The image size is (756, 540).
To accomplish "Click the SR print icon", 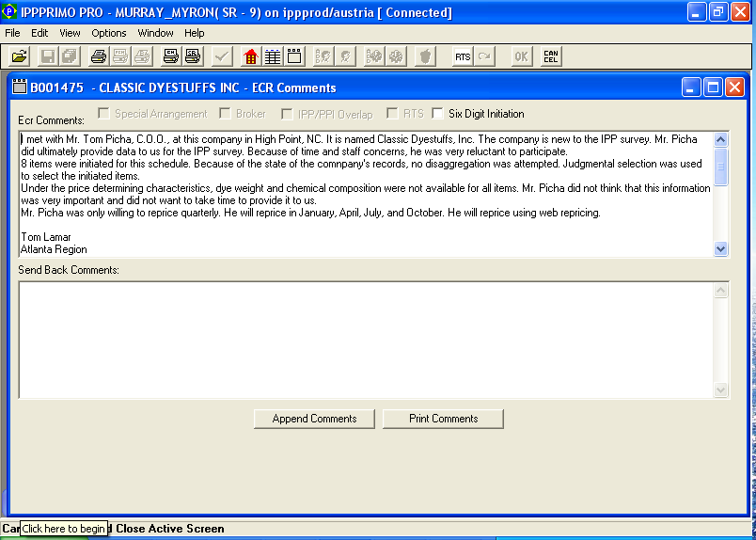I will pos(193,56).
